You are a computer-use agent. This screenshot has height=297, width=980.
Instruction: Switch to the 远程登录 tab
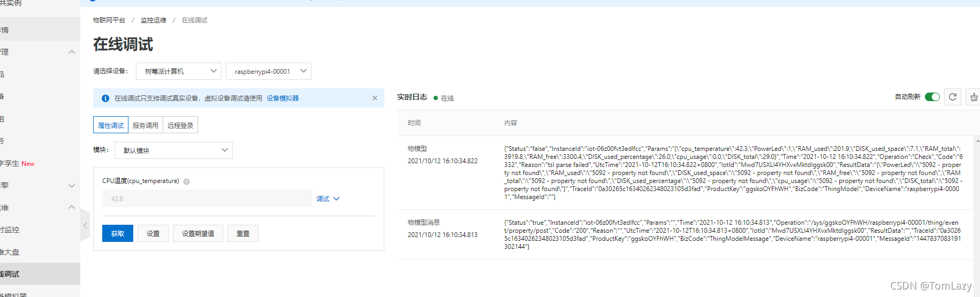tap(180, 125)
